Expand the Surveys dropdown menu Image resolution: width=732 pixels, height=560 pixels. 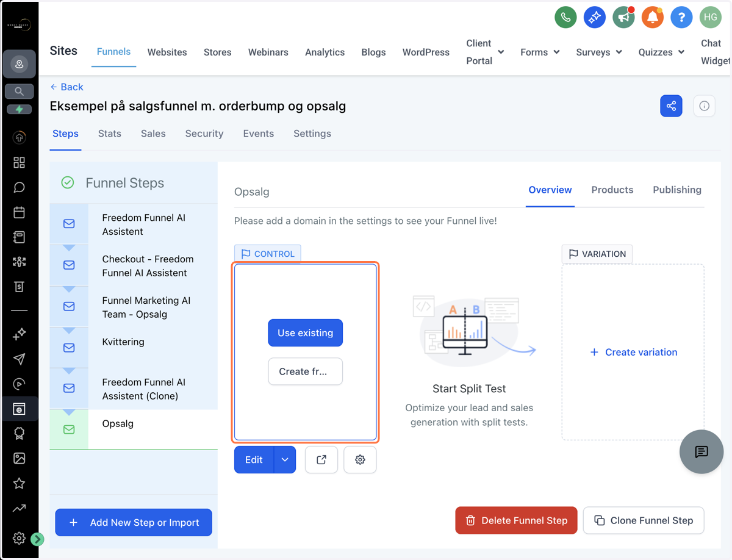click(x=599, y=52)
